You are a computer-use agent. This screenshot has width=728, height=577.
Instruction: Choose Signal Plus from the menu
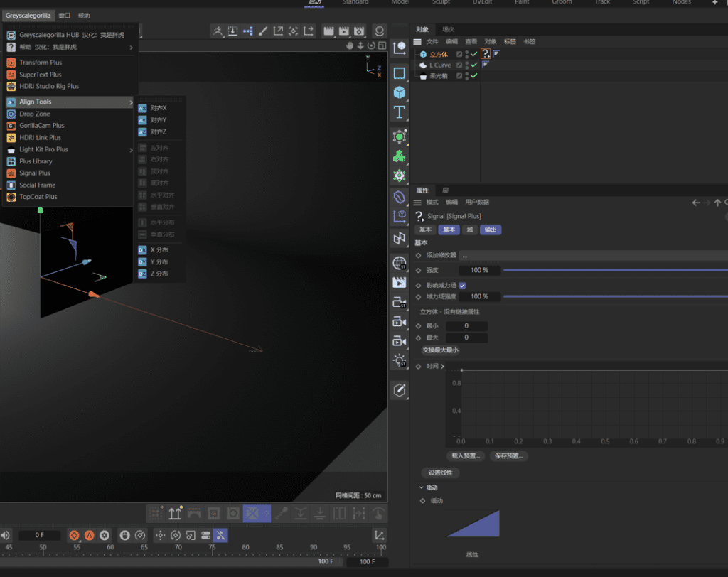click(35, 173)
